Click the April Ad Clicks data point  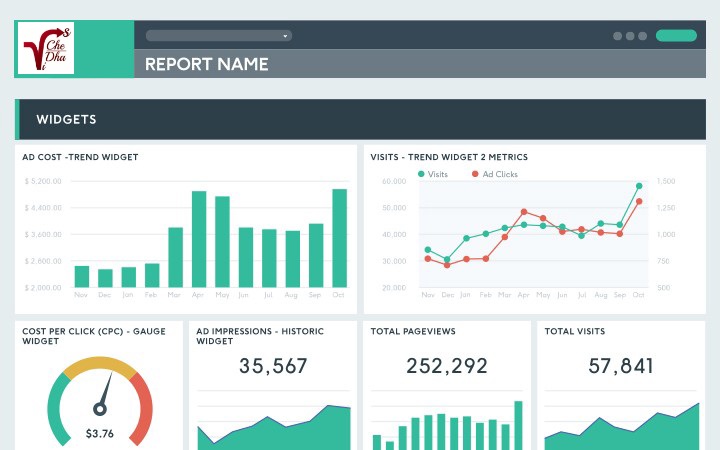524,212
